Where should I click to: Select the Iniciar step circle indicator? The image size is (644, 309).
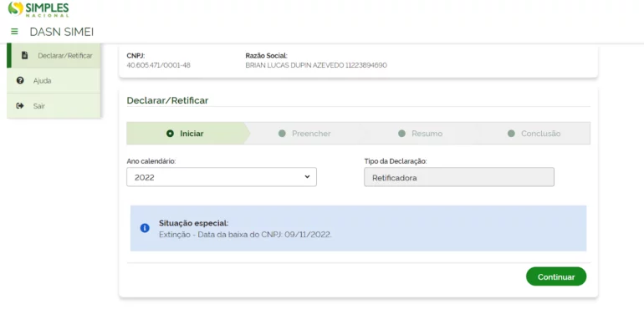170,134
